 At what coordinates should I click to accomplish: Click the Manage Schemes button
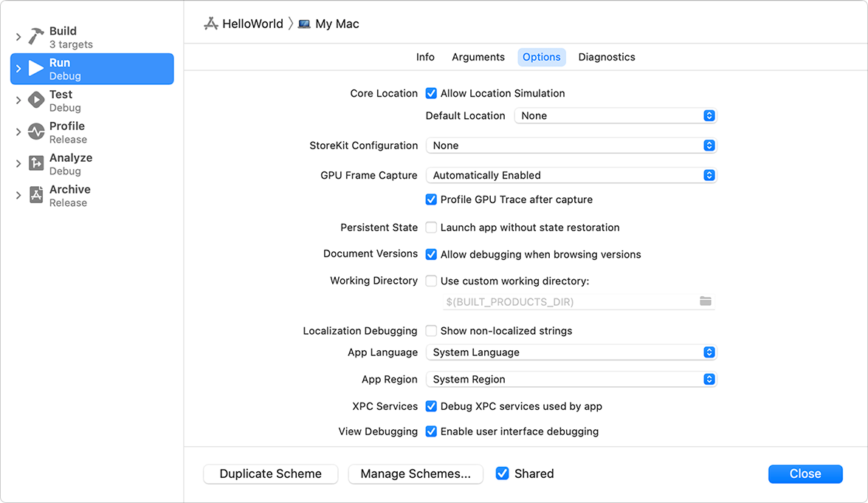point(416,474)
